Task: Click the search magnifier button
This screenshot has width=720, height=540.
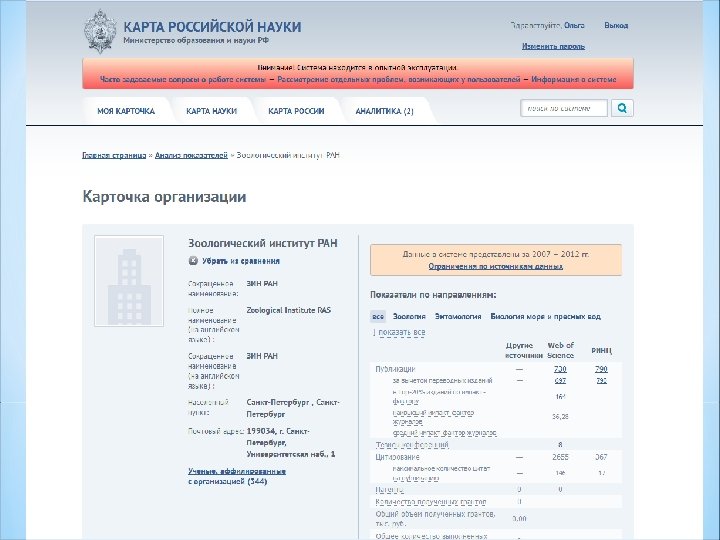Action: (x=622, y=108)
